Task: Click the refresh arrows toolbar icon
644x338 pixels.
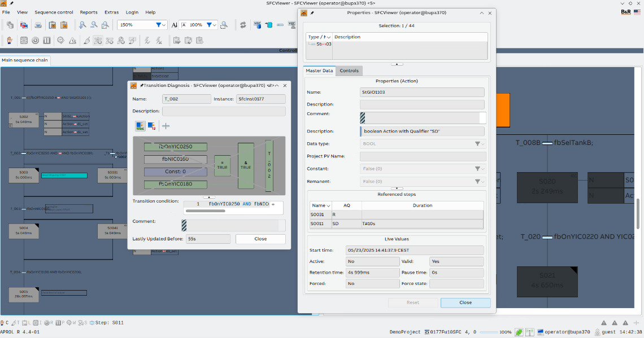Action: (x=243, y=25)
